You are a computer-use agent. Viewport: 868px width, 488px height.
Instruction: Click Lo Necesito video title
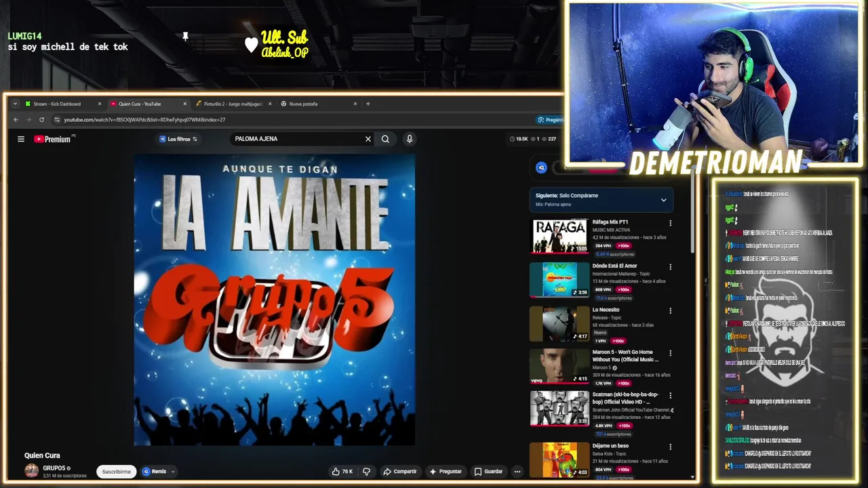point(606,310)
